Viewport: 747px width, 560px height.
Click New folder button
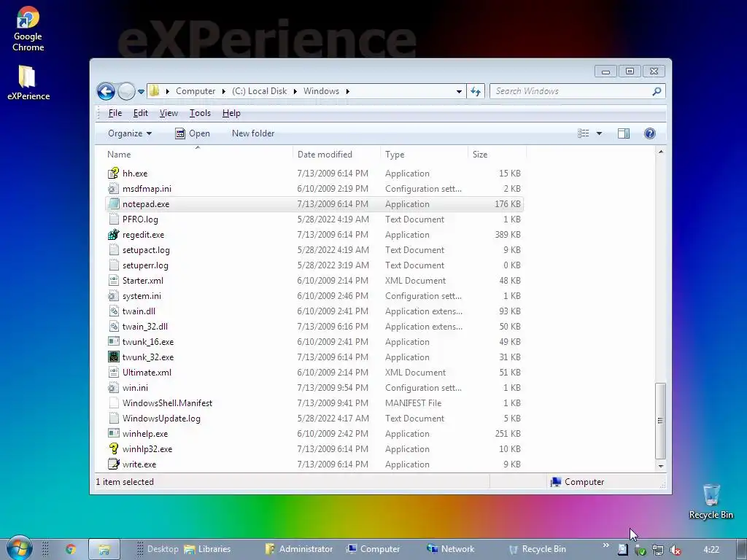pos(253,133)
